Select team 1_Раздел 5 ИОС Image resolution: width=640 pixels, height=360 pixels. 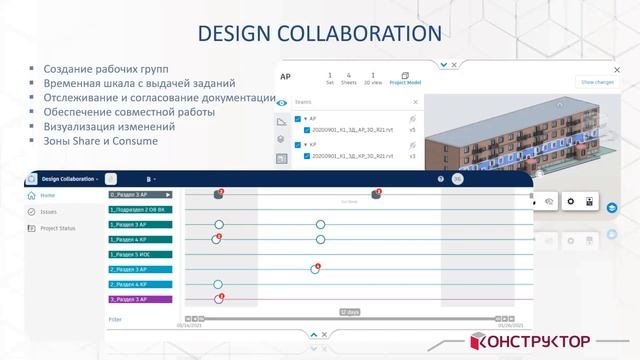point(140,255)
